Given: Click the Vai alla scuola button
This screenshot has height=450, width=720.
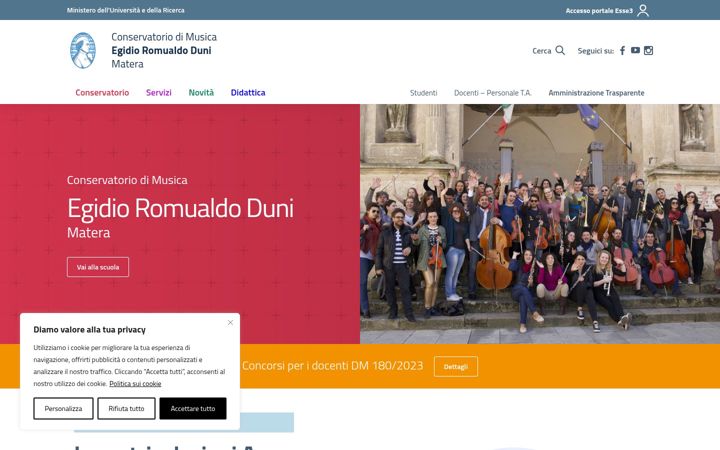Looking at the screenshot, I should [x=98, y=267].
